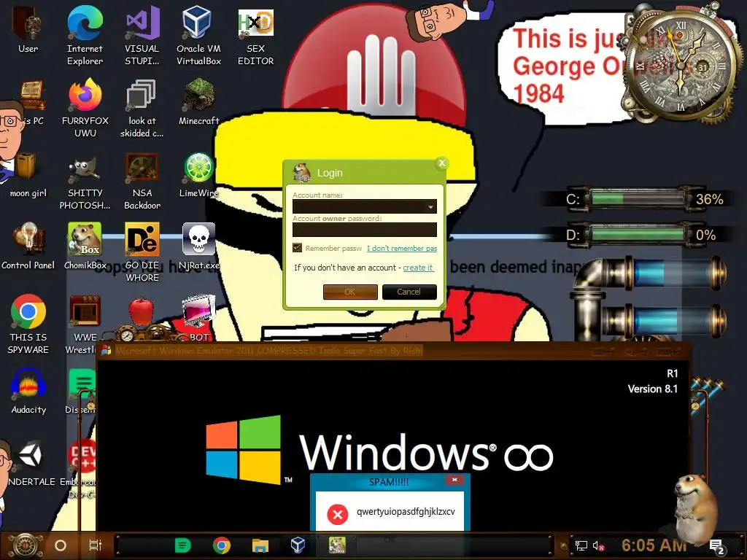747x560 pixels.
Task: Click the red apple desktop icon
Action: (x=141, y=311)
